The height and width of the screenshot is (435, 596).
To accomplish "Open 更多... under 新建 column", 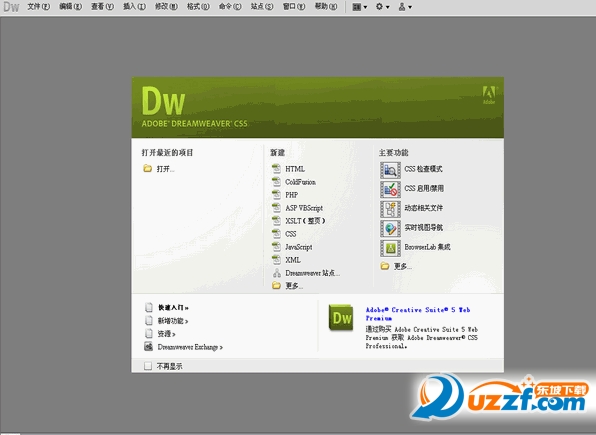I will pos(294,286).
